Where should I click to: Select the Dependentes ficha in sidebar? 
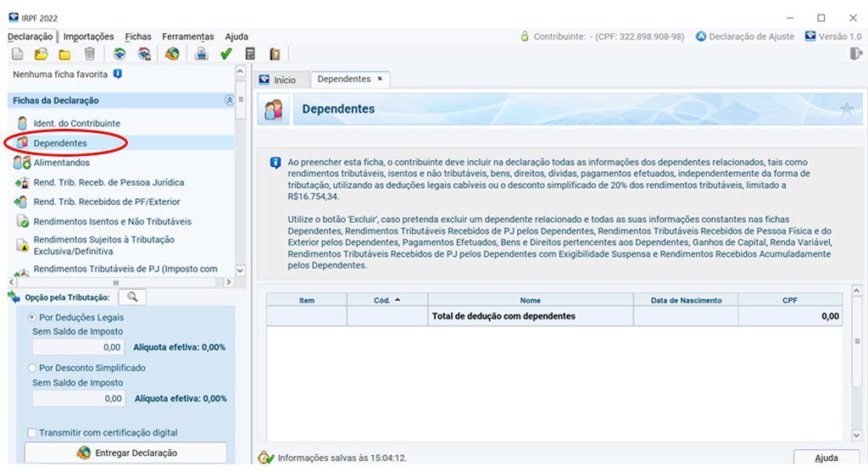[60, 143]
